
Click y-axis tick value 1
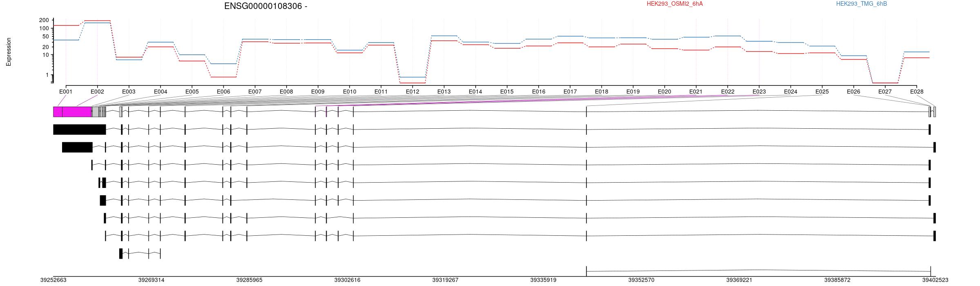(x=47, y=75)
